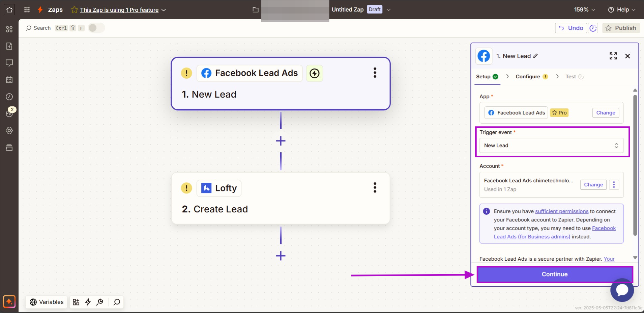Open the sufficient permissions link
This screenshot has height=313, width=644.
pyautogui.click(x=561, y=211)
